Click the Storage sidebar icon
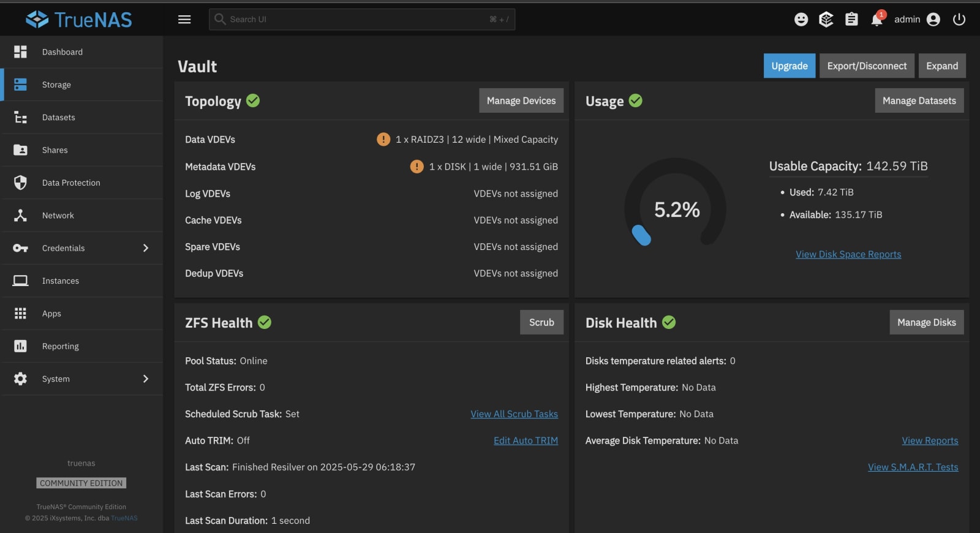Viewport: 980px width, 533px height. point(20,85)
